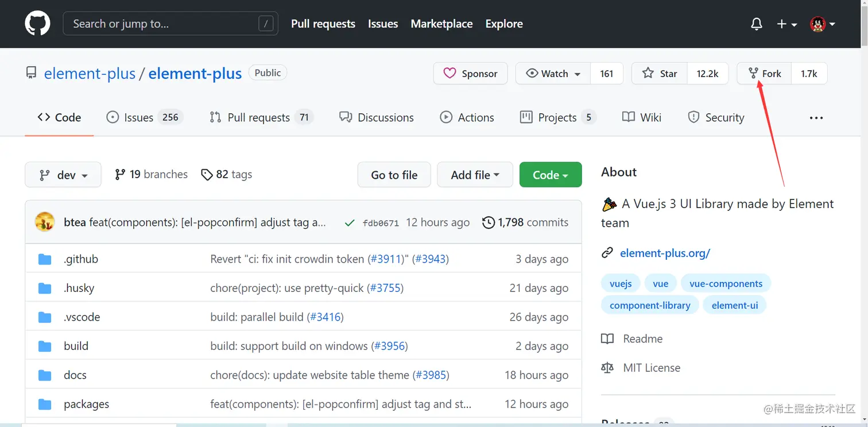
Task: Open latest commit message feat(components)
Action: (208, 222)
